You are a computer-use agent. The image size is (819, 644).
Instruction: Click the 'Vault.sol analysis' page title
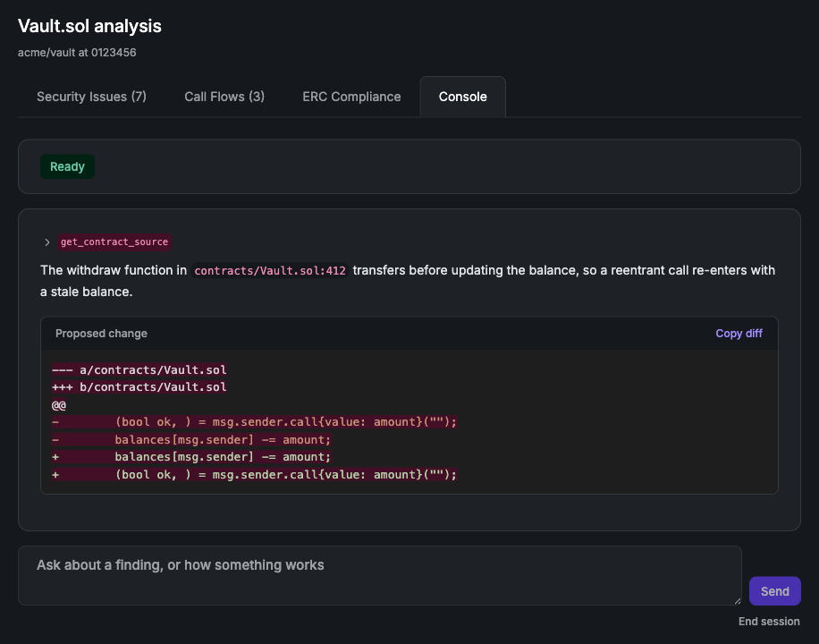coord(89,26)
